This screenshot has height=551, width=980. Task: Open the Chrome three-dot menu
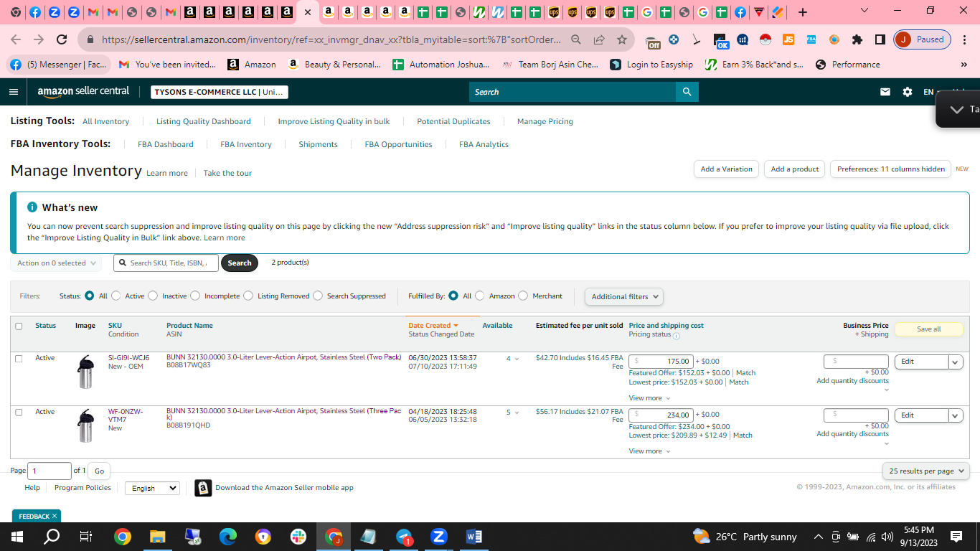(965, 39)
